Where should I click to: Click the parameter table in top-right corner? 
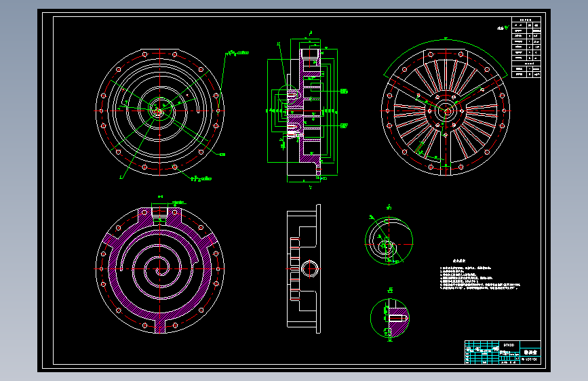[526, 47]
